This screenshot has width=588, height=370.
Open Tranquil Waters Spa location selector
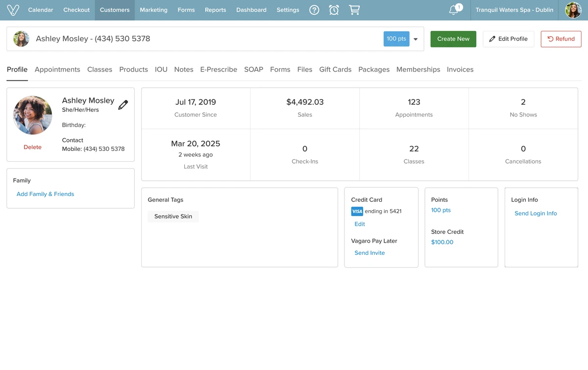[x=514, y=10]
